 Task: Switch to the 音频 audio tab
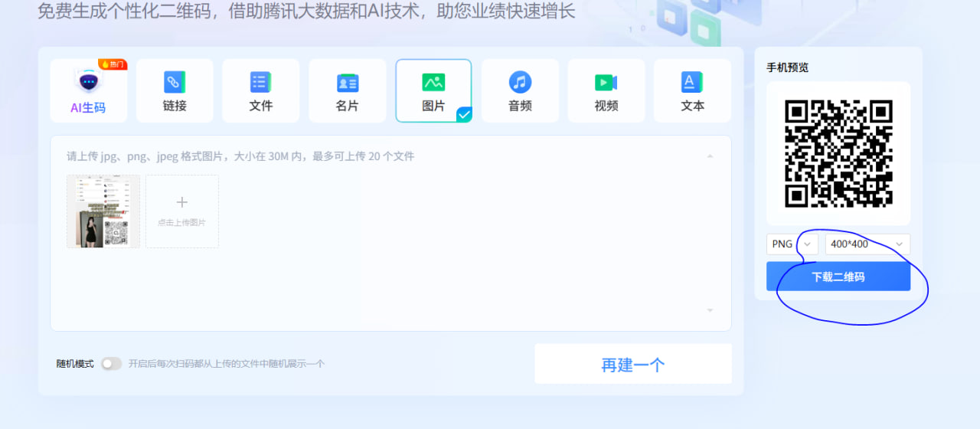[520, 90]
